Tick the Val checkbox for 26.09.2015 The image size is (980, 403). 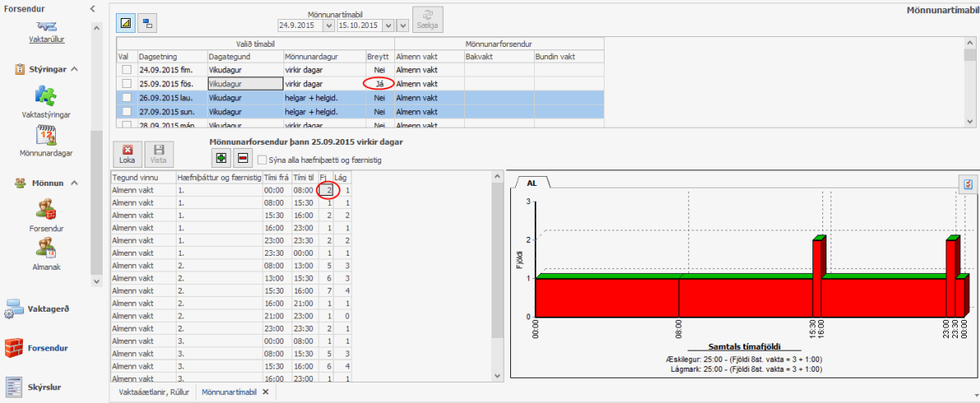(126, 97)
